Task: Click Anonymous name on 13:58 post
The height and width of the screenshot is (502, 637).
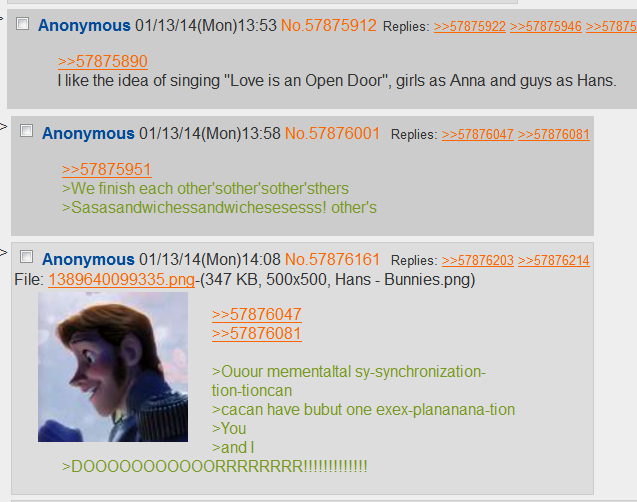Action: (x=88, y=134)
